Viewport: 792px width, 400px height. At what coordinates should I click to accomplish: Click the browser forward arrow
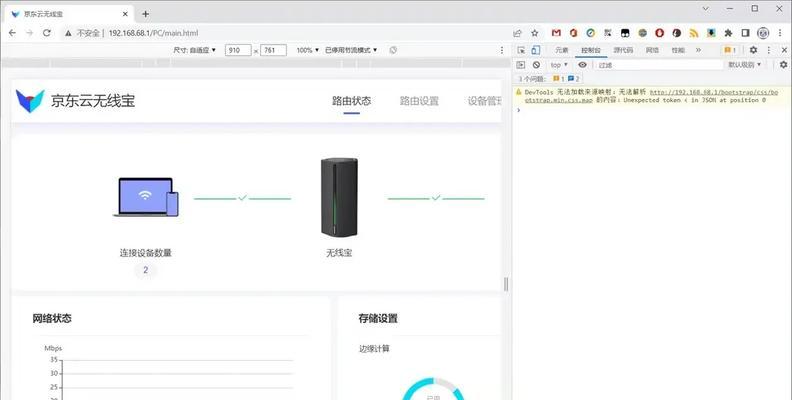pyautogui.click(x=29, y=33)
